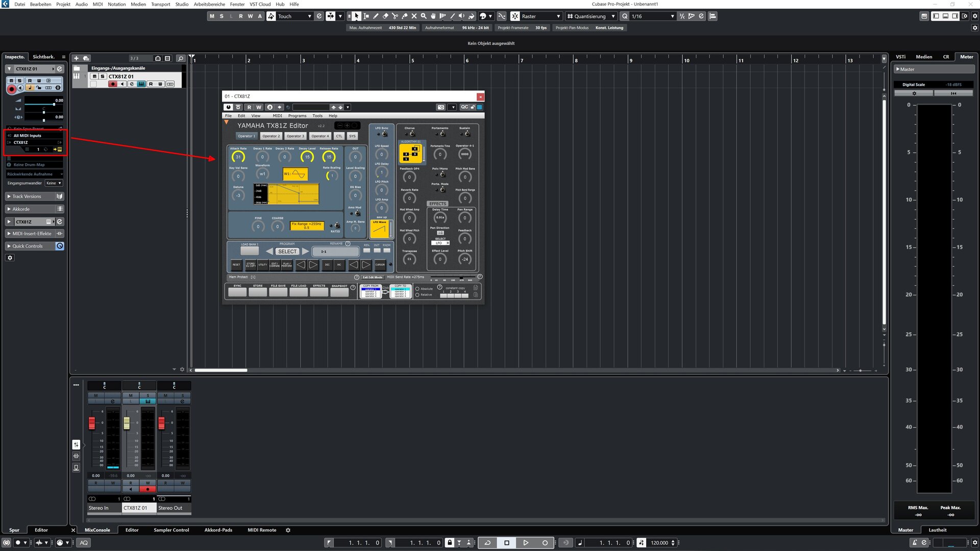Open the Transport menu

click(x=161, y=4)
